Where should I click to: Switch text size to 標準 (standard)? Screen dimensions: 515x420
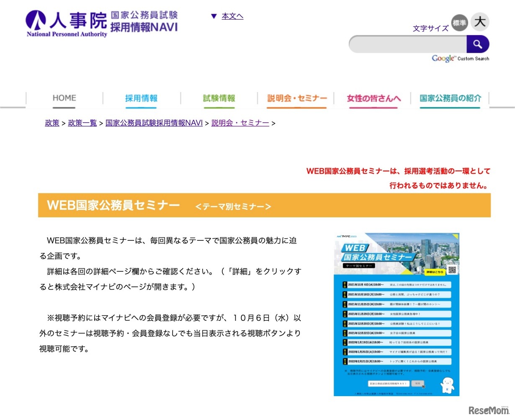tap(459, 23)
